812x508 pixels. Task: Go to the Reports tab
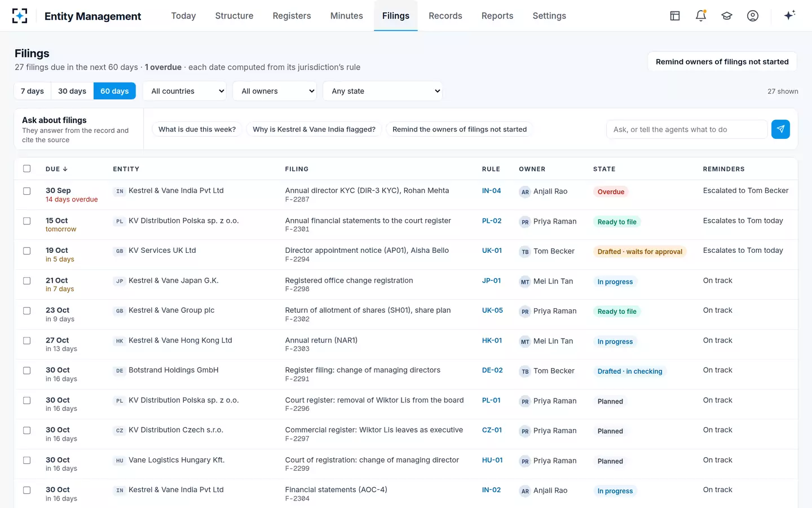pyautogui.click(x=497, y=16)
